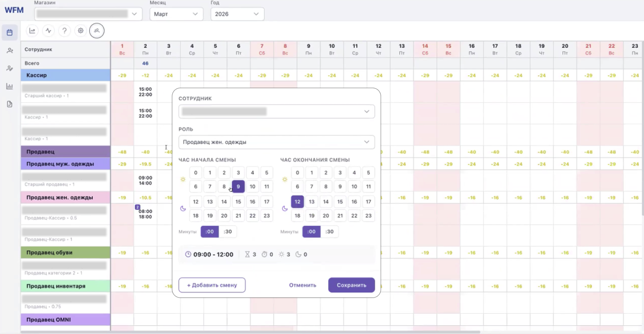Open the Год dropdown showing 2026
The height and width of the screenshot is (334, 644).
(x=237, y=14)
